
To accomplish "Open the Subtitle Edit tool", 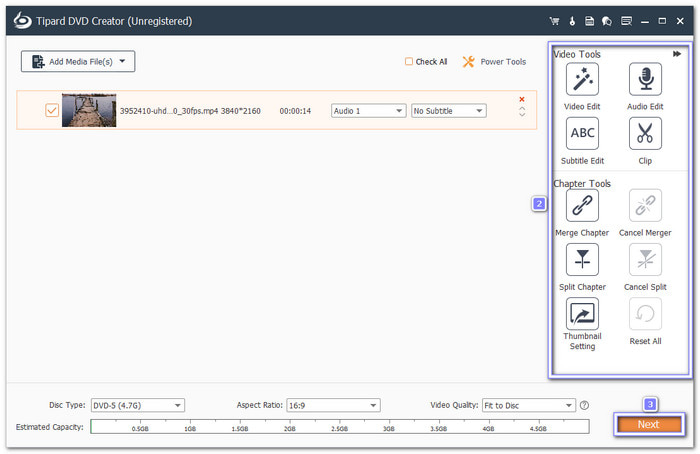I will [x=582, y=134].
